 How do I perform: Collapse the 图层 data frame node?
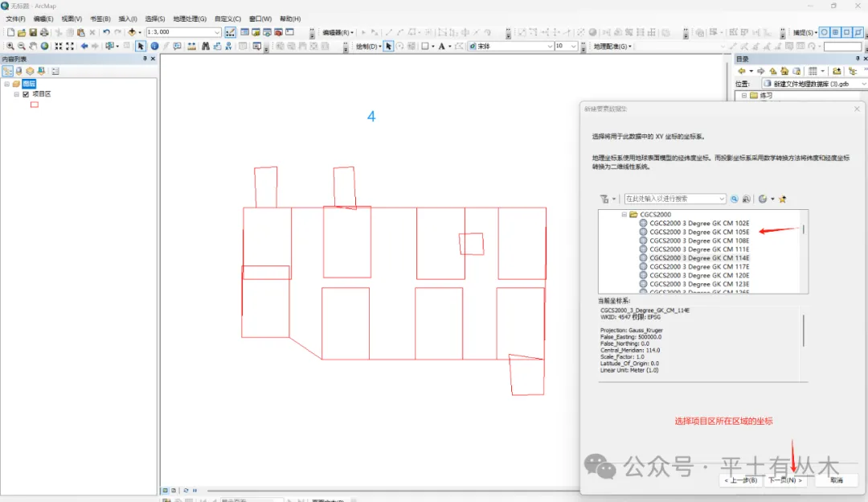[6, 84]
